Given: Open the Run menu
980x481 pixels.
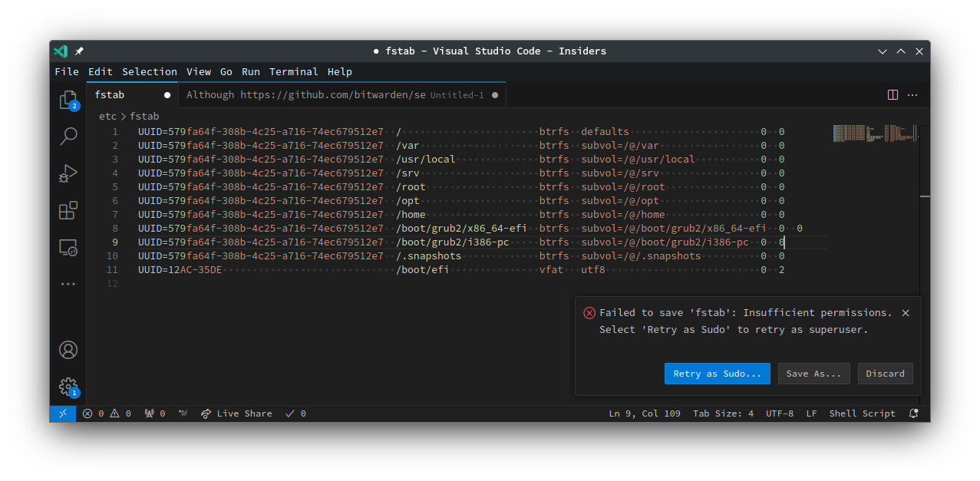Looking at the screenshot, I should [x=251, y=71].
